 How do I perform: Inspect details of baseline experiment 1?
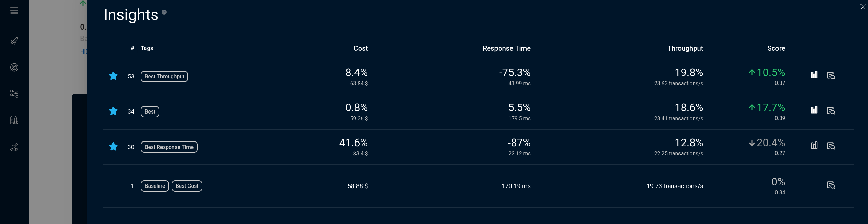click(x=831, y=185)
